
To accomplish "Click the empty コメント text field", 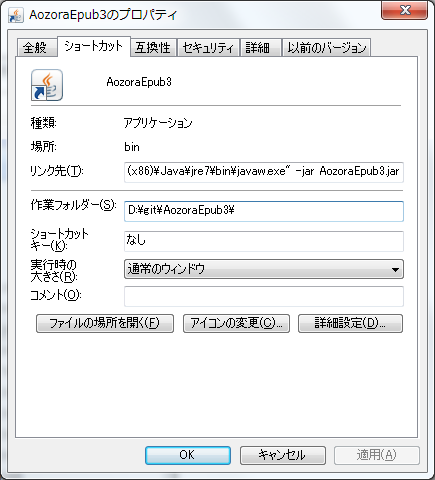I will [x=264, y=296].
